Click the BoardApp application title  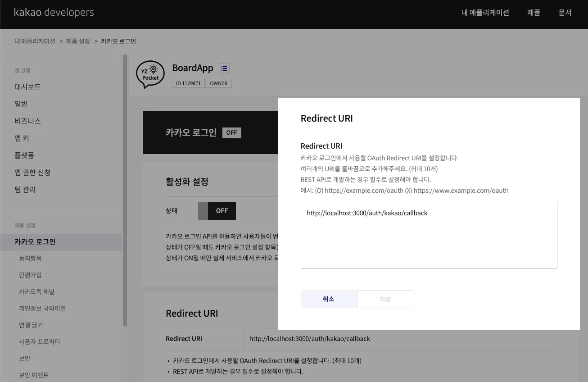pyautogui.click(x=193, y=68)
